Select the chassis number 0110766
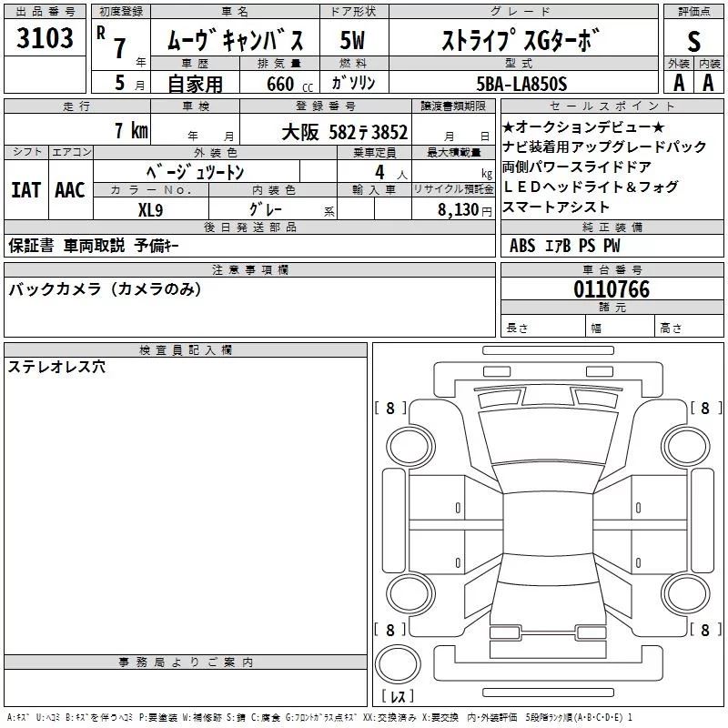This screenshot has height=728, width=728. pos(612,288)
